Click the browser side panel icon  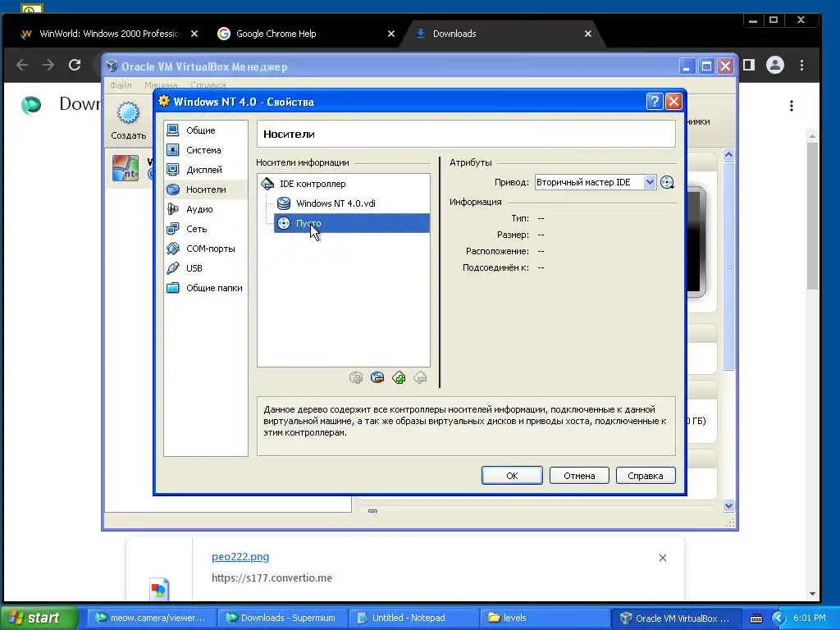point(749,66)
